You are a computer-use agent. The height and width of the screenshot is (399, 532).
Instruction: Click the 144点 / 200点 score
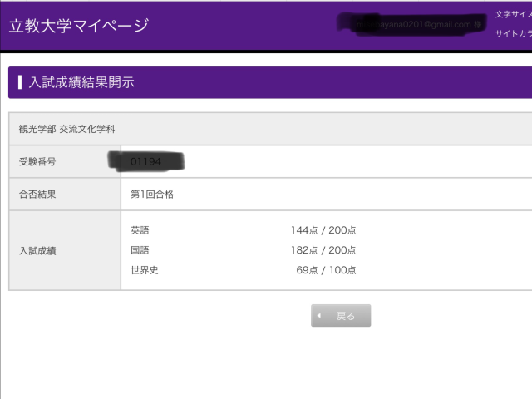tap(323, 230)
